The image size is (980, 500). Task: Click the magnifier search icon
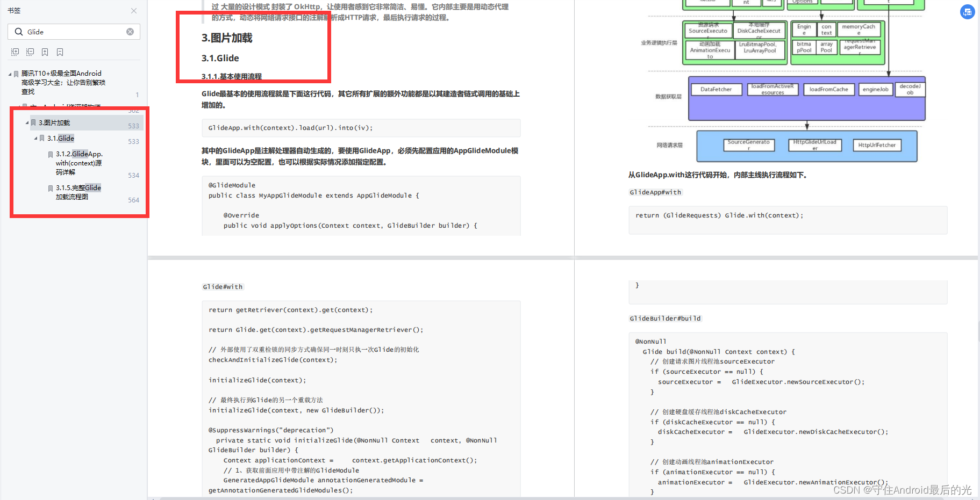coord(19,32)
